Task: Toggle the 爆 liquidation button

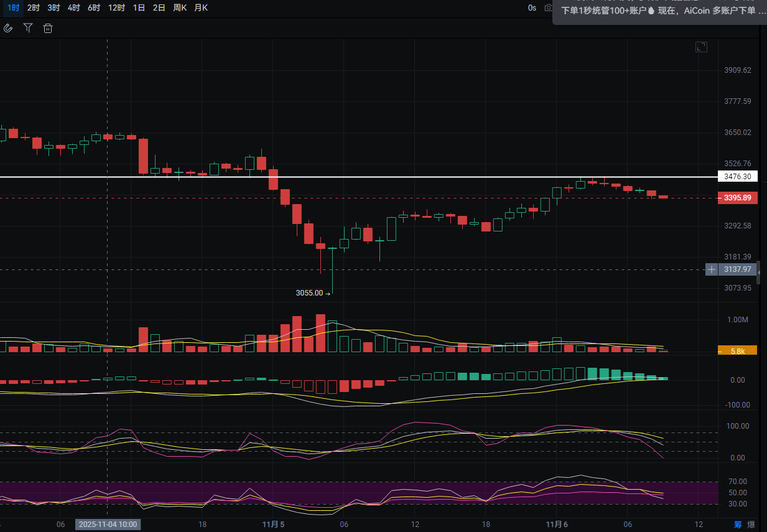Action: [x=751, y=525]
